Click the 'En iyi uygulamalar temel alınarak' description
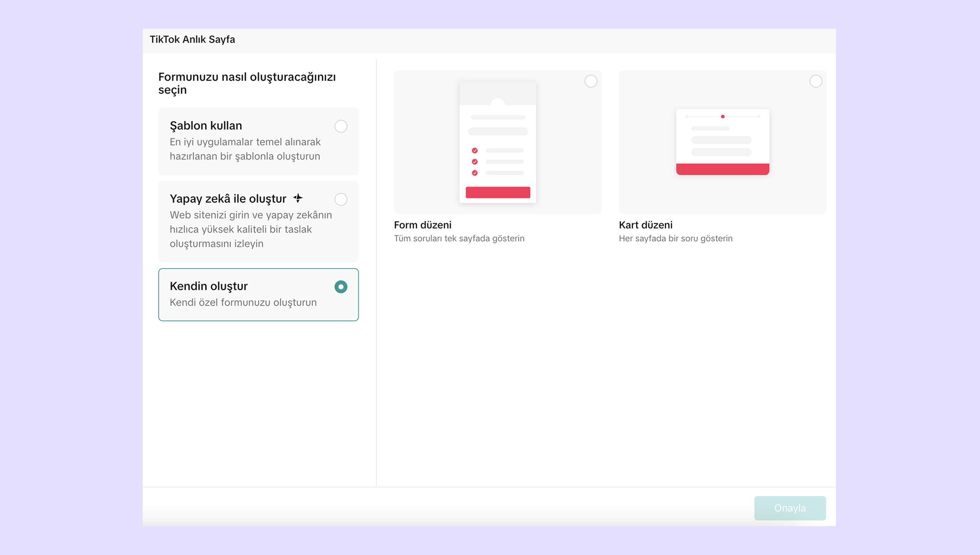980x555 pixels. [245, 149]
